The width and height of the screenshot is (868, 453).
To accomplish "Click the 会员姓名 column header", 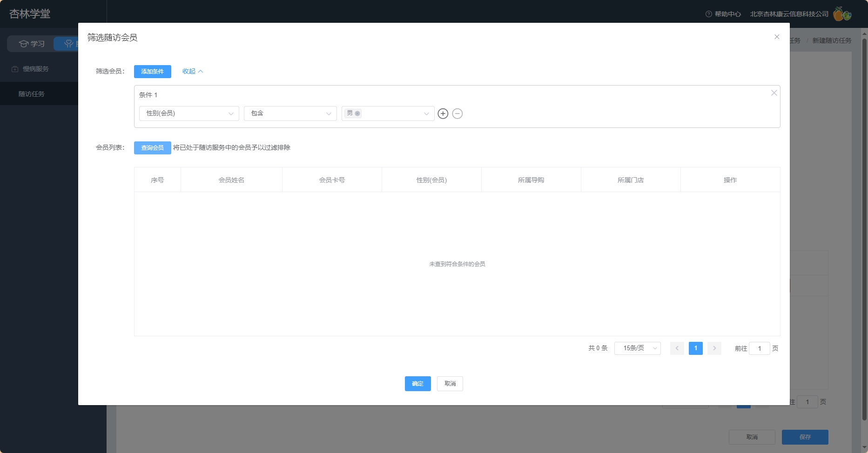I will click(231, 180).
